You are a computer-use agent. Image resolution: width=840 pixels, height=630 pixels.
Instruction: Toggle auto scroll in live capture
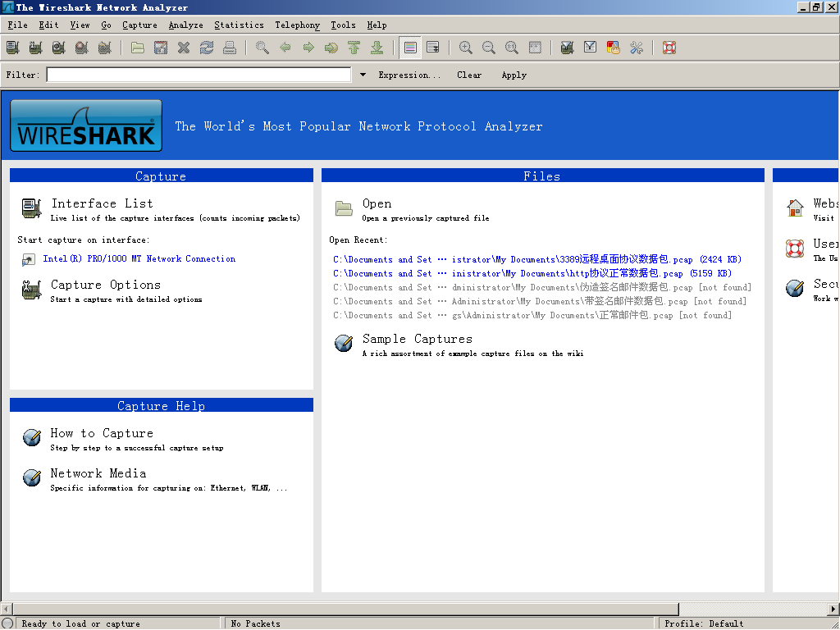(x=433, y=48)
